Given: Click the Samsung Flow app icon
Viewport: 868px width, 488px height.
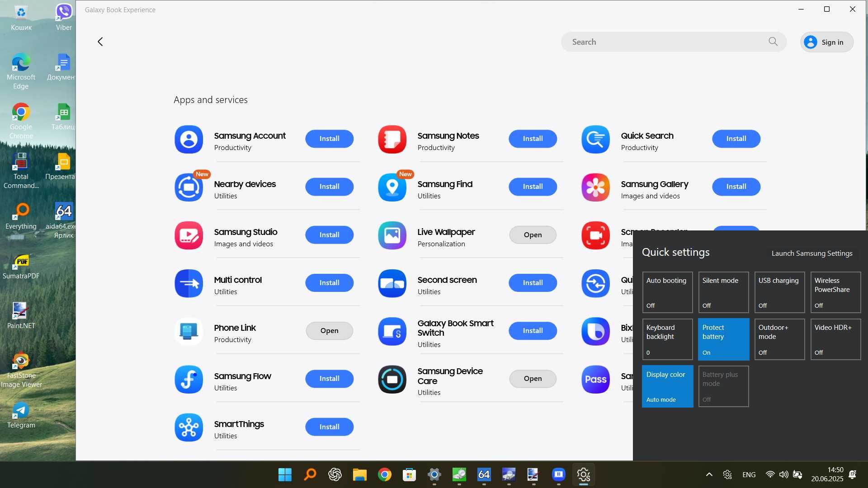Looking at the screenshot, I should pyautogui.click(x=189, y=380).
